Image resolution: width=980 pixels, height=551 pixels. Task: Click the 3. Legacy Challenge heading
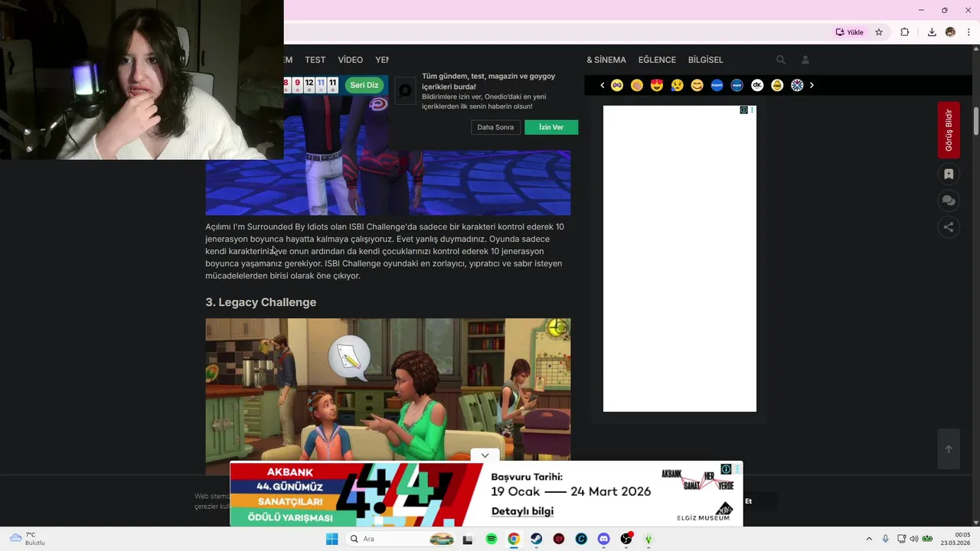(x=260, y=302)
